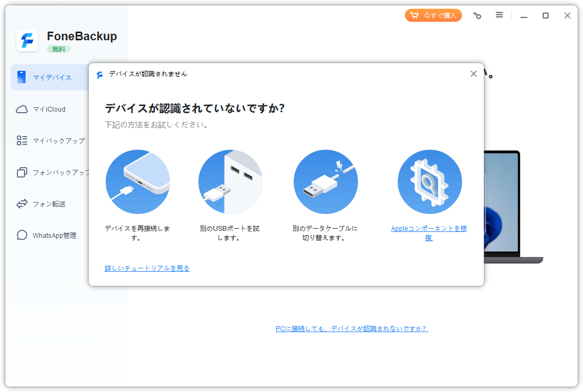The height and width of the screenshot is (392, 583).
Task: Minimize the FoneBackup window
Action: coord(524,16)
